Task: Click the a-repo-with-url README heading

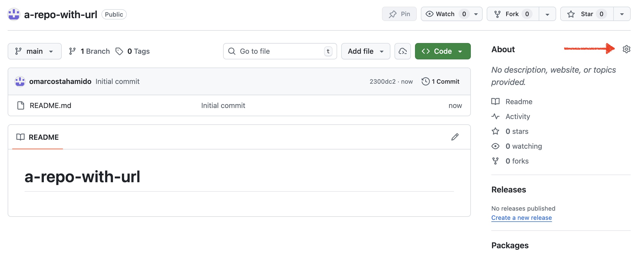Action: click(82, 177)
